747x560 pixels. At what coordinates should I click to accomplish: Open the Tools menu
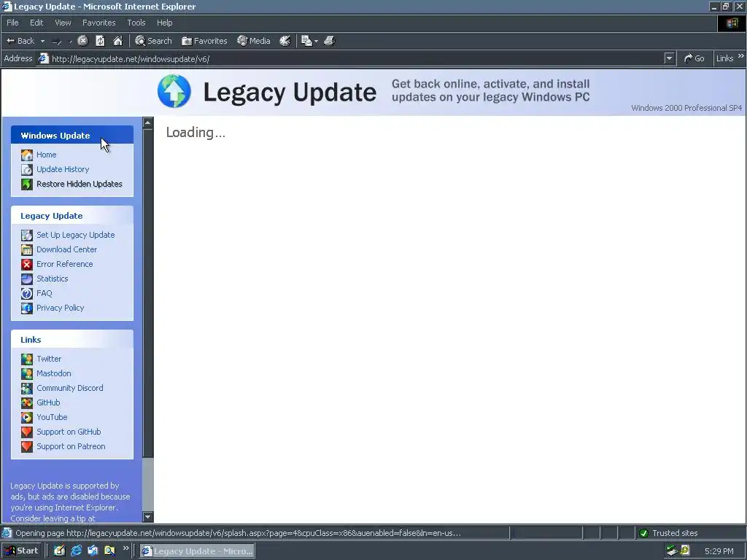[136, 23]
